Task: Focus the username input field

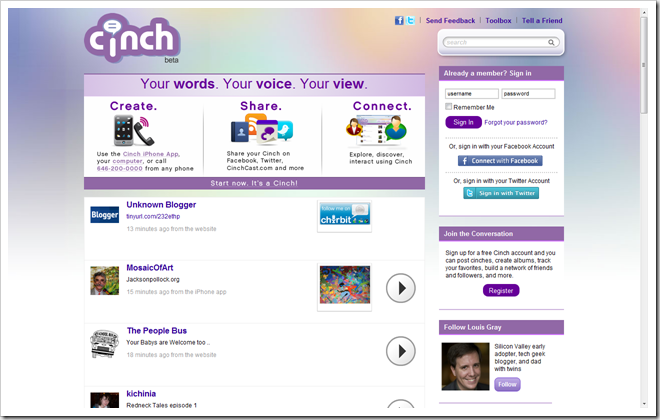Action: [x=470, y=93]
